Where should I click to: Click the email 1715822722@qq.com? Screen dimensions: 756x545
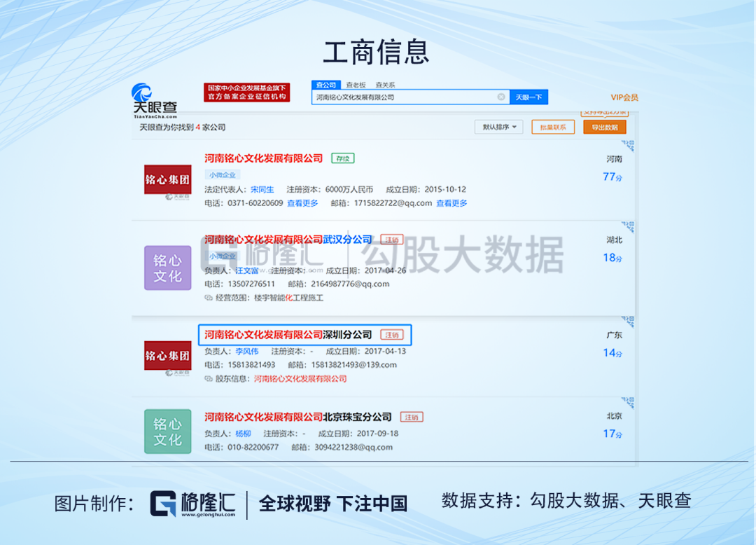[393, 203]
